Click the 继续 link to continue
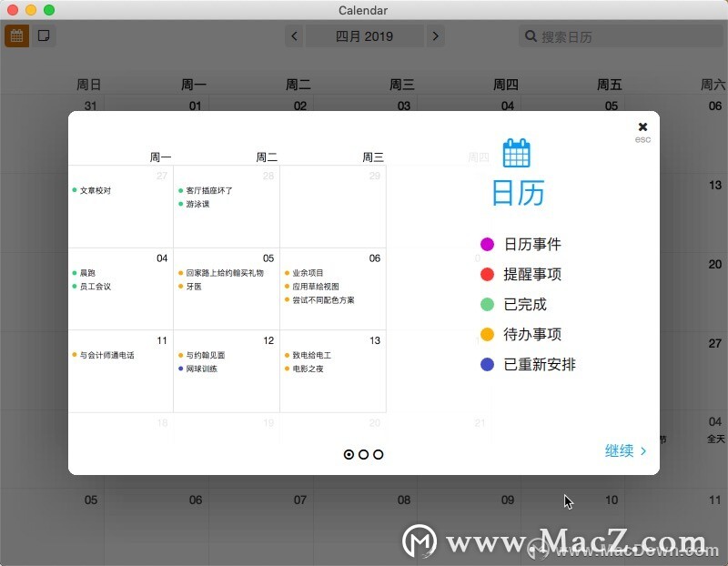Image resolution: width=728 pixels, height=566 pixels. tap(625, 450)
